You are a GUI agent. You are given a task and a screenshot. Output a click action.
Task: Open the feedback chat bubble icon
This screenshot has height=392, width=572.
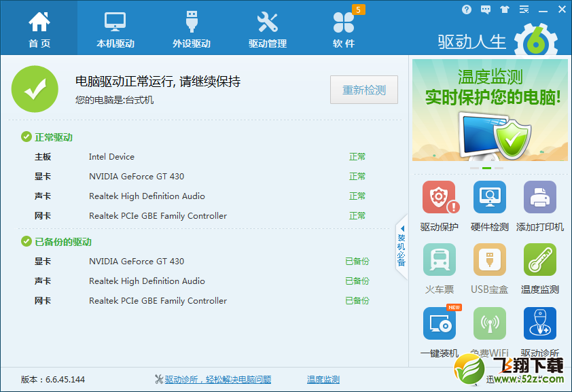[x=486, y=10]
